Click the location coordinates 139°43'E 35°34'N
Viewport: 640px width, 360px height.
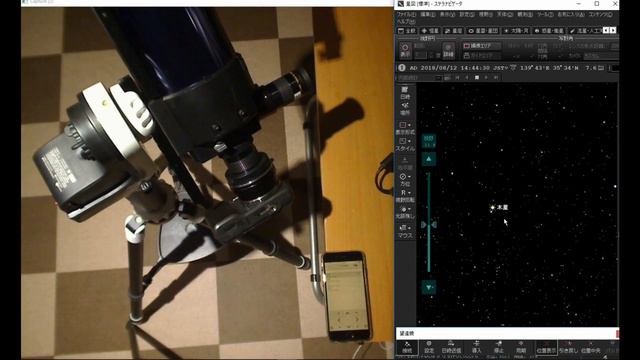[549, 68]
